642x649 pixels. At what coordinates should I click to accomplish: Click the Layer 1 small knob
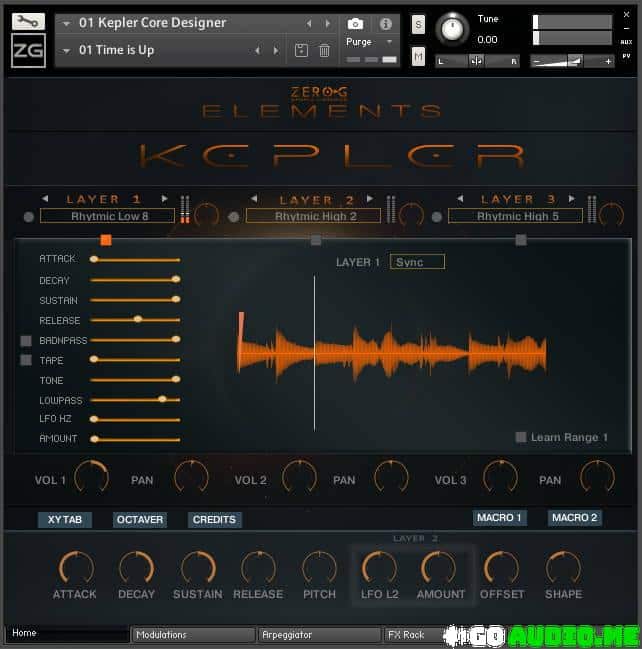[x=207, y=214]
